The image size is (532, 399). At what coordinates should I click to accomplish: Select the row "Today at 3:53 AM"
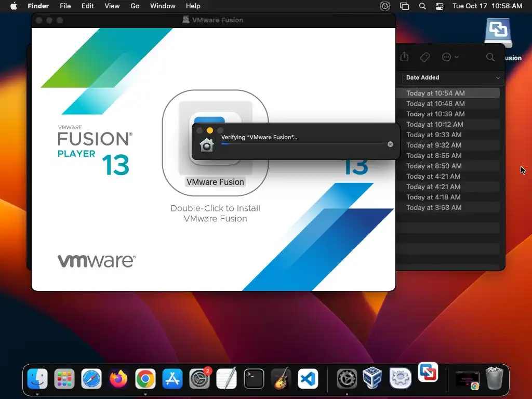coord(448,207)
